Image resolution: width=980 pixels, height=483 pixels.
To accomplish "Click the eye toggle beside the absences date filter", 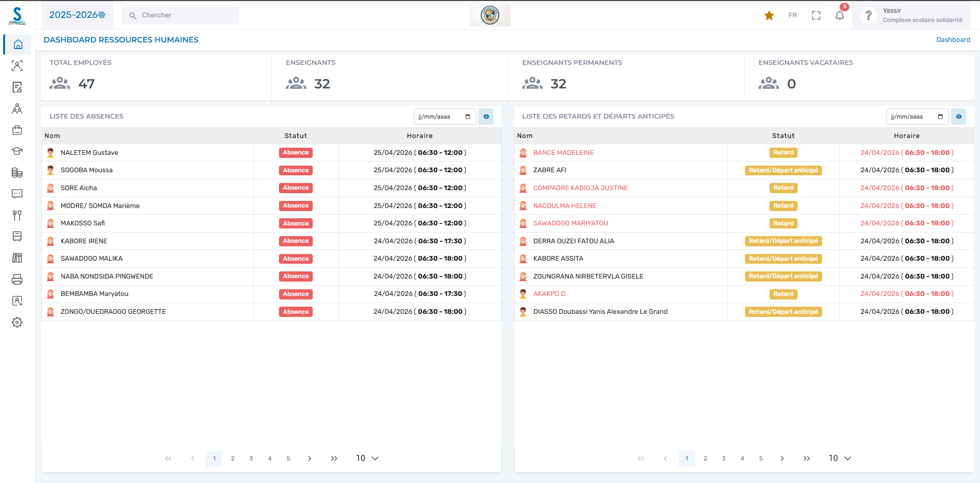I will 485,116.
